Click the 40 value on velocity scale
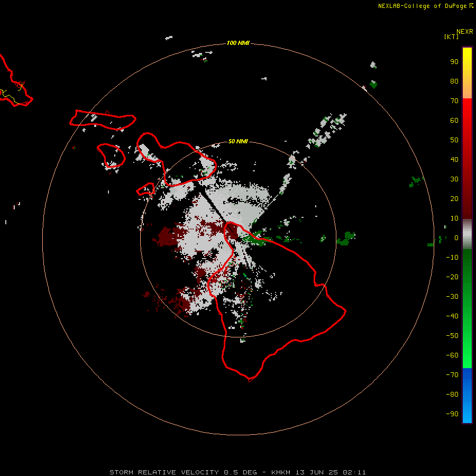Screen dimensions: 476x476 point(454,159)
